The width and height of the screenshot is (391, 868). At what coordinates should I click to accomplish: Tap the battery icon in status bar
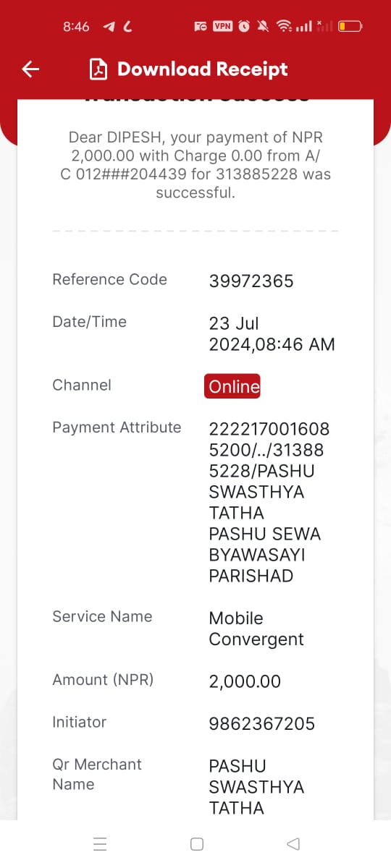(350, 26)
